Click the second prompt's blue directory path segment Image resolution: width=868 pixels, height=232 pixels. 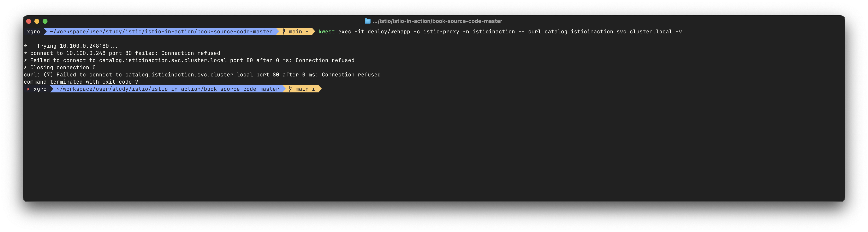click(x=168, y=89)
